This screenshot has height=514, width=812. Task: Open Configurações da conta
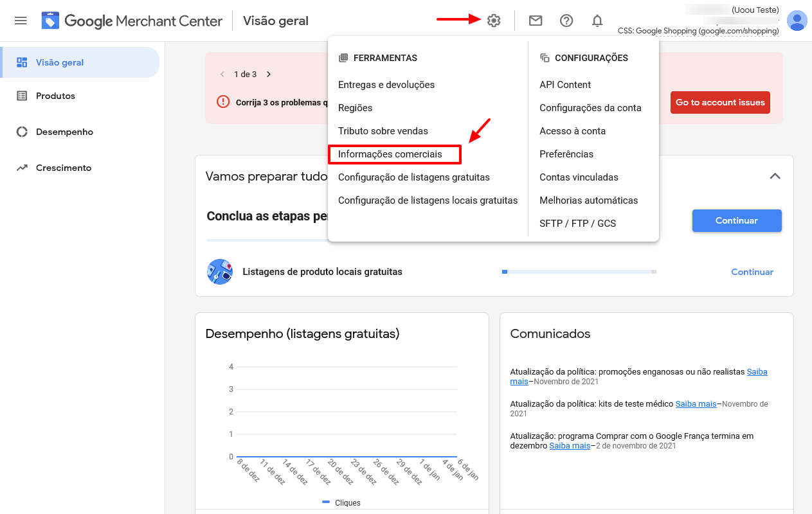(x=590, y=108)
